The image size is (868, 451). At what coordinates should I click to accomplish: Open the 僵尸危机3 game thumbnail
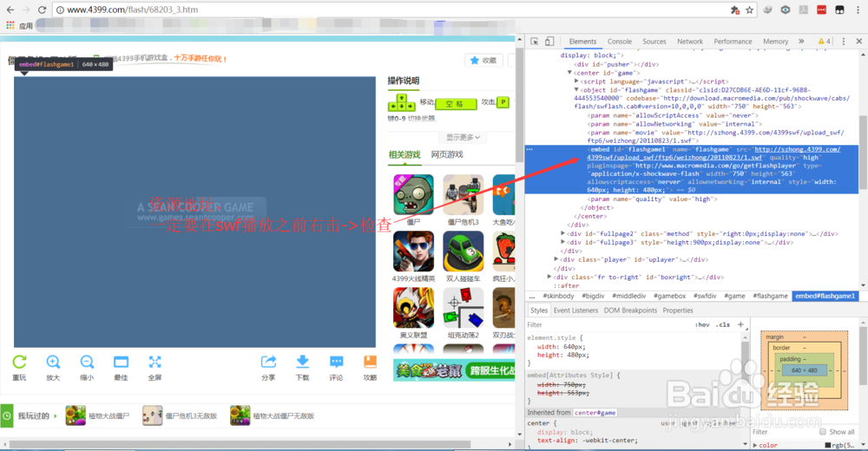464,195
